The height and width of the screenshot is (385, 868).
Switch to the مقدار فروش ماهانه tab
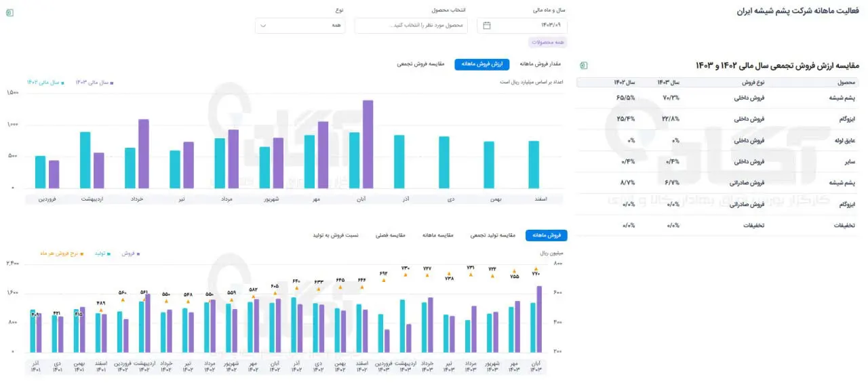point(540,64)
